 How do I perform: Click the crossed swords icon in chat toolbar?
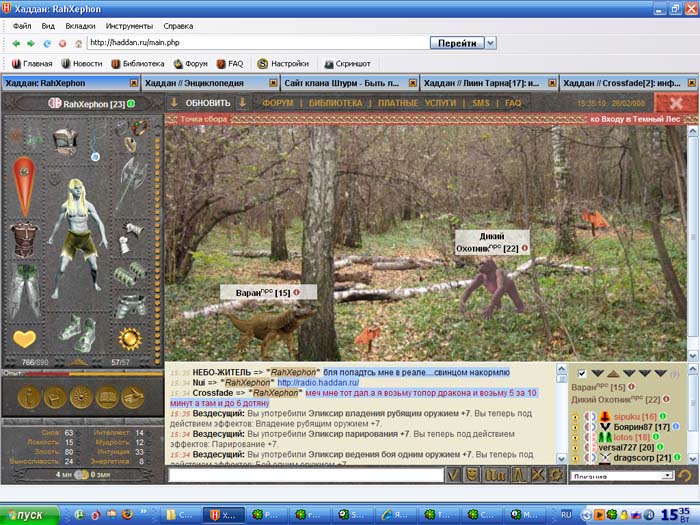click(x=536, y=474)
